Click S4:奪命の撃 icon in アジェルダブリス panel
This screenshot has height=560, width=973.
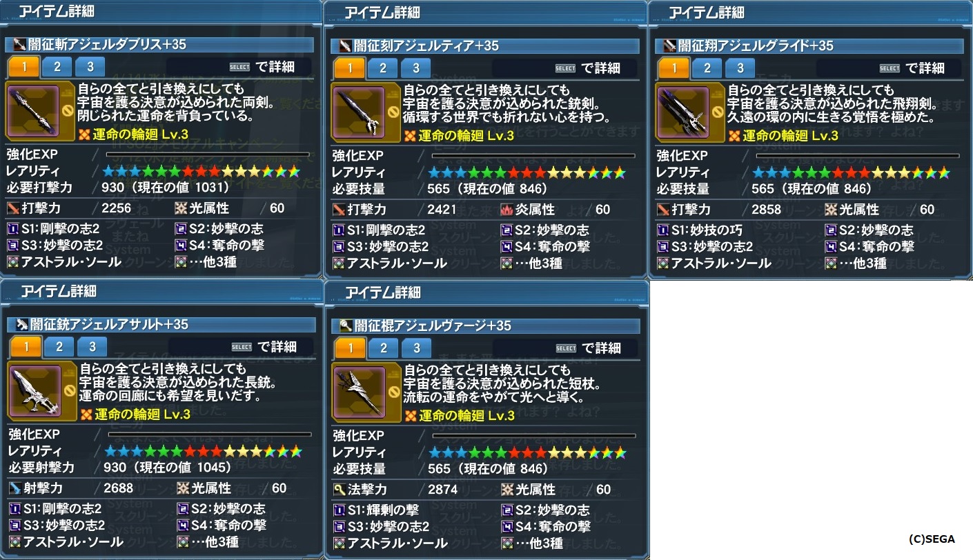pos(183,245)
